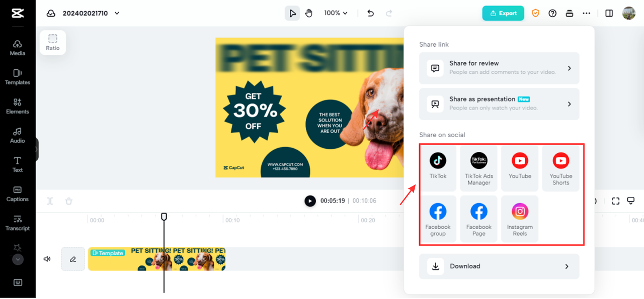Open the layout stack icon

(x=570, y=13)
